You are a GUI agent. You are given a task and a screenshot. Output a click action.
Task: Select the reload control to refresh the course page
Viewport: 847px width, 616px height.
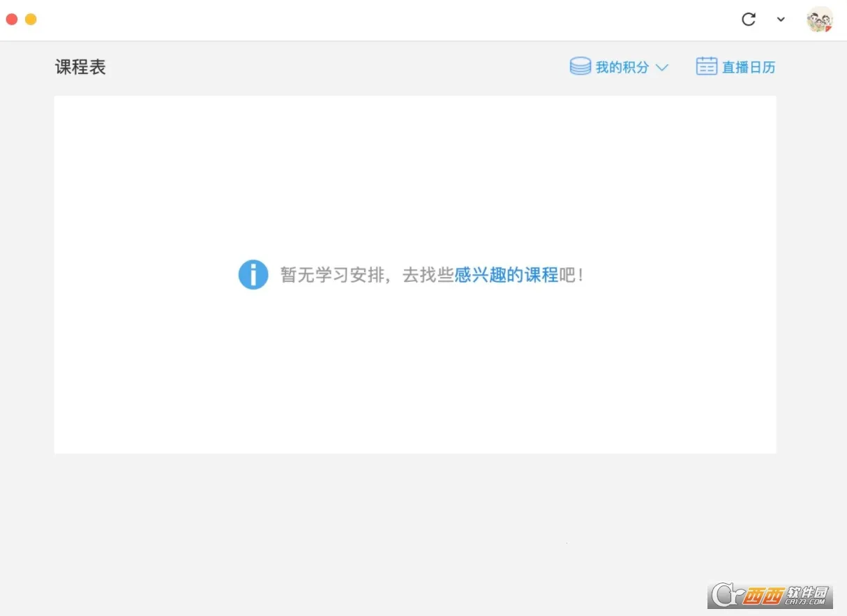(x=749, y=20)
